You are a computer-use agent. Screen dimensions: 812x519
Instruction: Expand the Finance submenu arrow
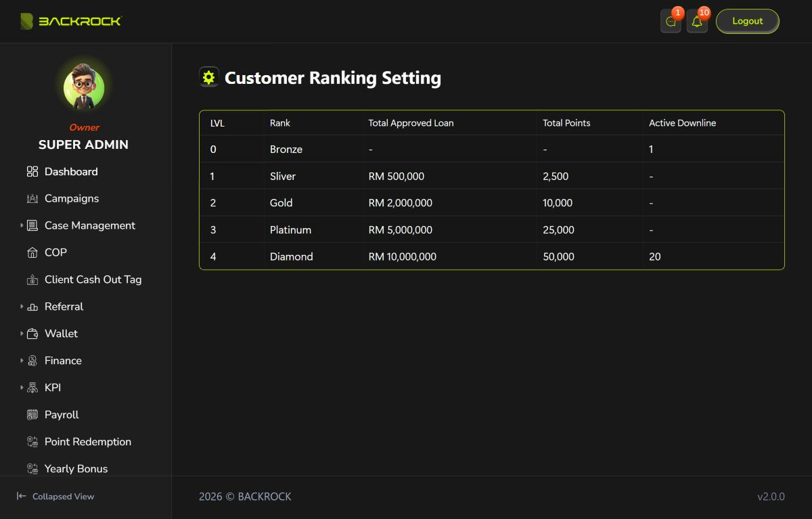click(x=22, y=361)
